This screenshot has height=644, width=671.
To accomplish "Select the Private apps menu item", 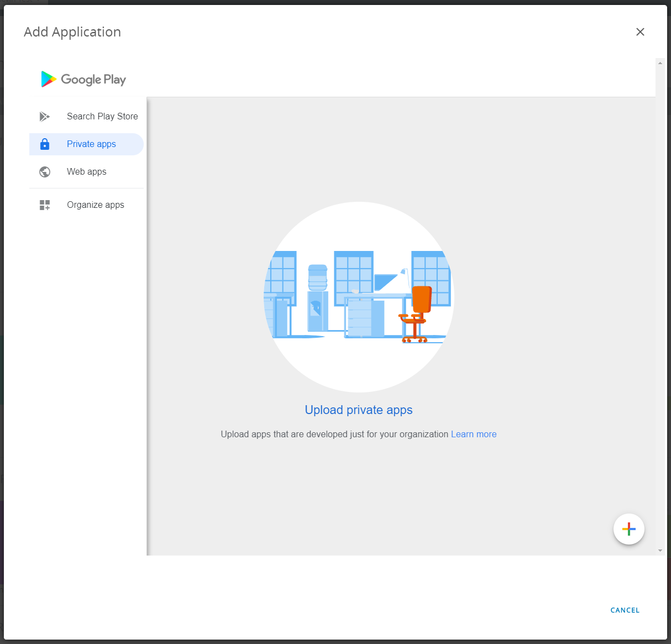I will point(91,144).
